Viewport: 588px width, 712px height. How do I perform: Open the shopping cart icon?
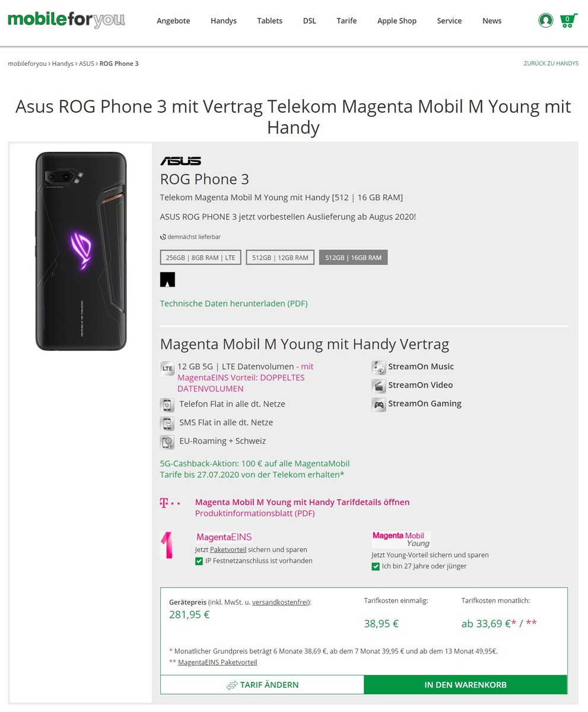coord(568,21)
